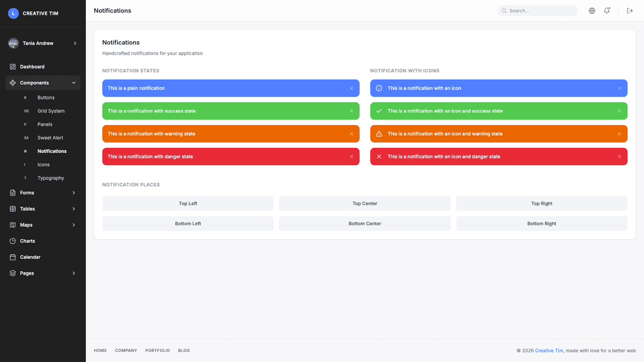The width and height of the screenshot is (644, 362).
Task: Click the logout icon at top right
Action: coord(629,10)
